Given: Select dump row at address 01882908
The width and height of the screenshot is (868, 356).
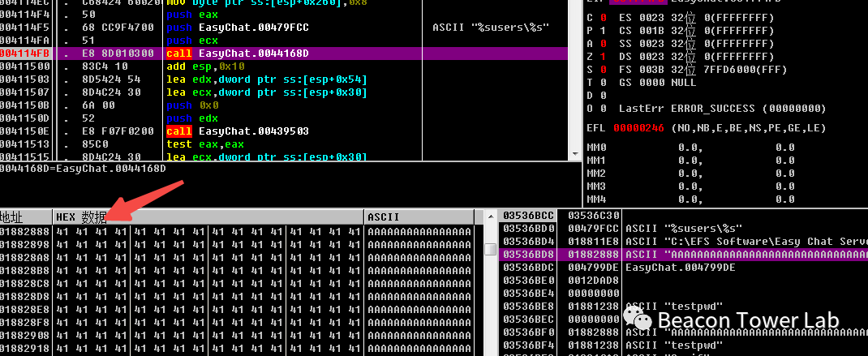Looking at the screenshot, I should point(236,335).
